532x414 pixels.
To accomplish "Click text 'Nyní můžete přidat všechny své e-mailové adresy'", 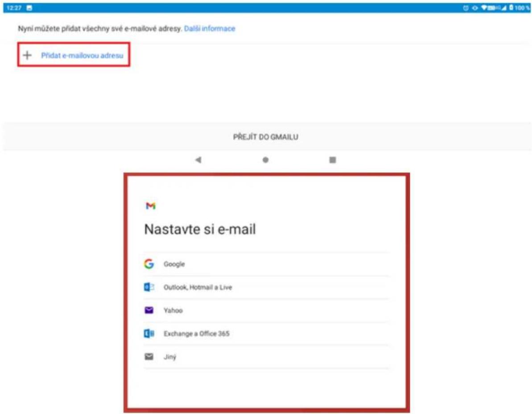I will 100,29.
